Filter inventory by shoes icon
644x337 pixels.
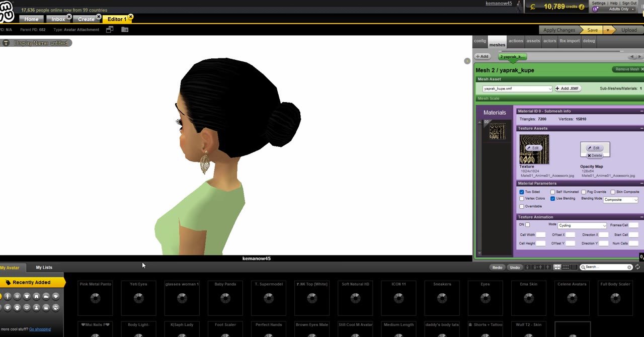46,296
